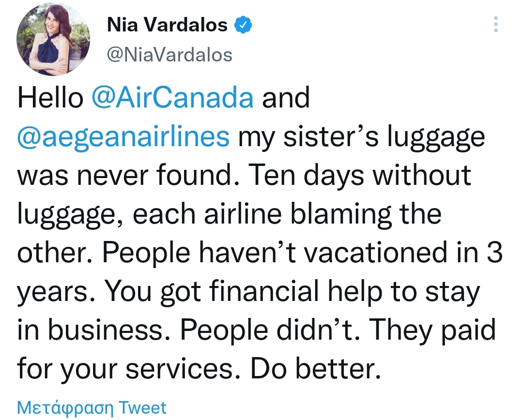This screenshot has height=420, width=523.
Task: Open the tweet's three-dot more options menu
Action: pyautogui.click(x=496, y=24)
